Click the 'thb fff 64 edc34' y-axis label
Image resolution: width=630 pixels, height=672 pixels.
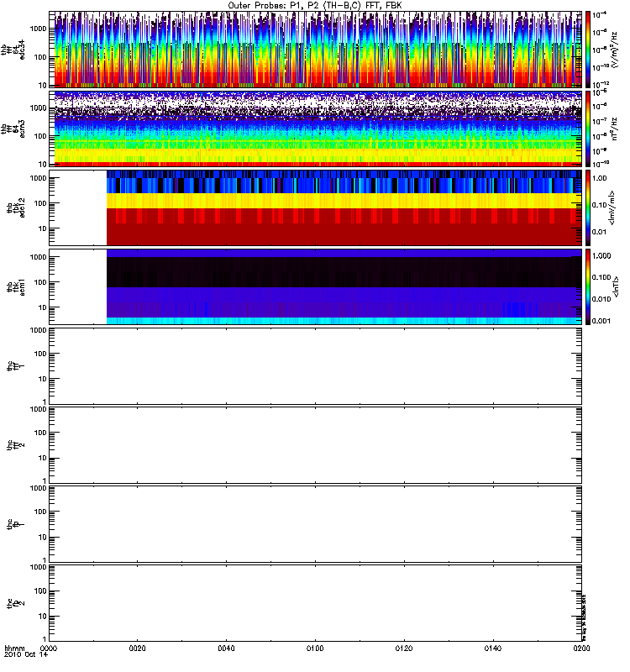(13, 50)
